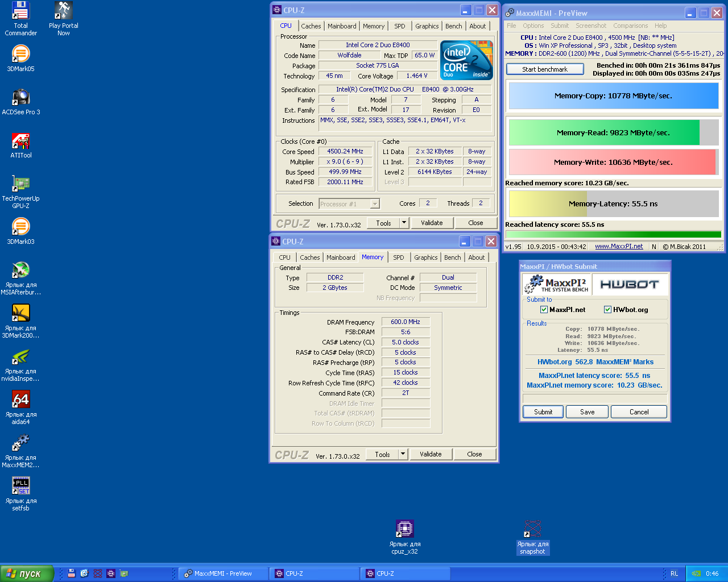Click the DRAM Frequency 600.0 MHz field
728x582 pixels.
click(x=406, y=322)
